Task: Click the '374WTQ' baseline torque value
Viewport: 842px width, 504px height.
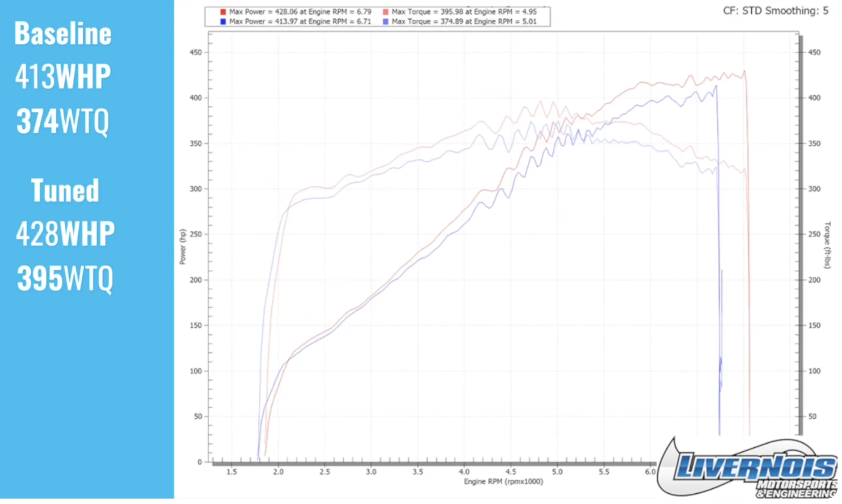Action: (x=63, y=121)
